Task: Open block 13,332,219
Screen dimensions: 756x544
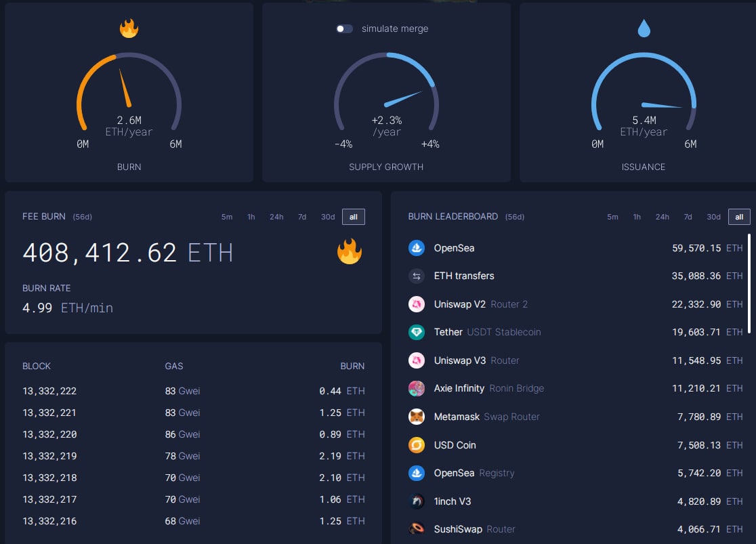Action: pos(49,456)
